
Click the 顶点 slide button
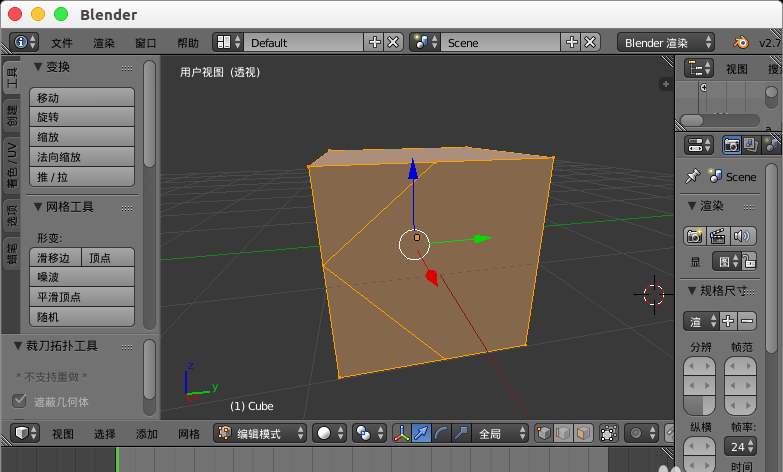[108, 257]
